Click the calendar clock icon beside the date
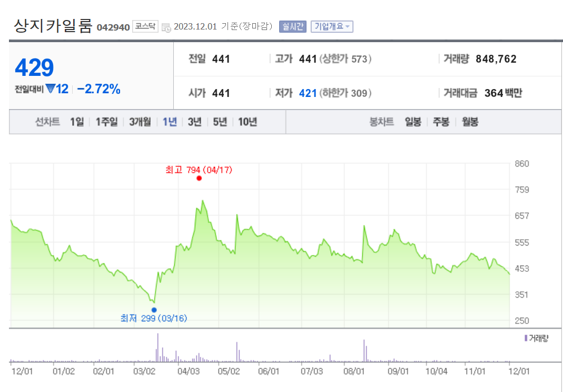 [166, 28]
